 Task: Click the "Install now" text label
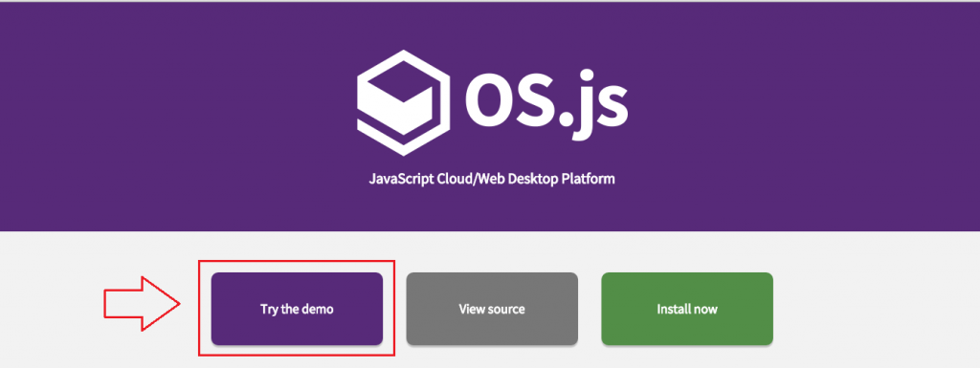click(687, 309)
